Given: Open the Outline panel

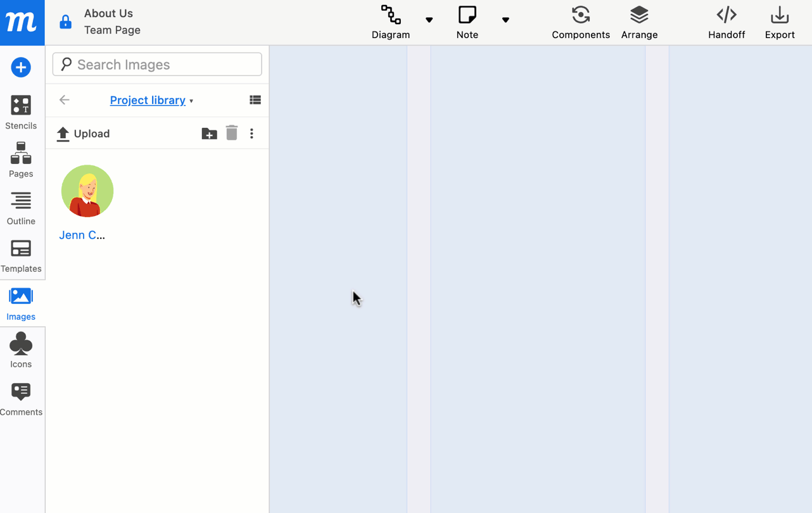Looking at the screenshot, I should click(x=21, y=206).
